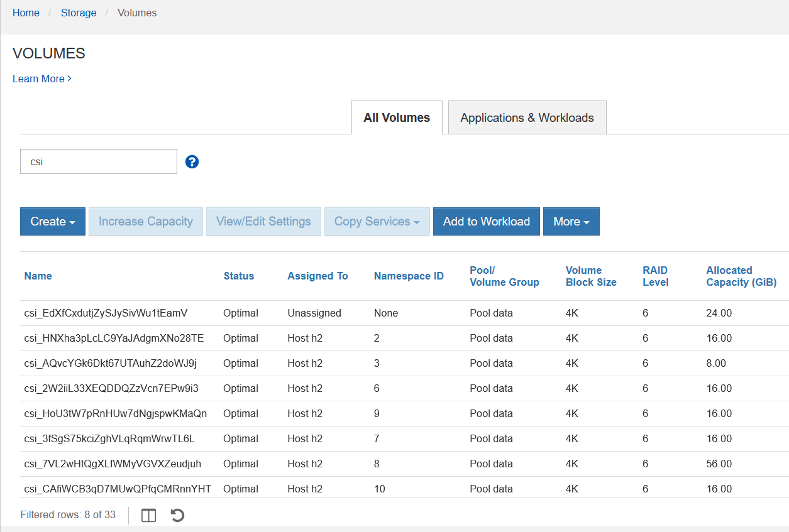The image size is (789, 532).
Task: Sort by the Namespace ID column header
Action: point(409,276)
